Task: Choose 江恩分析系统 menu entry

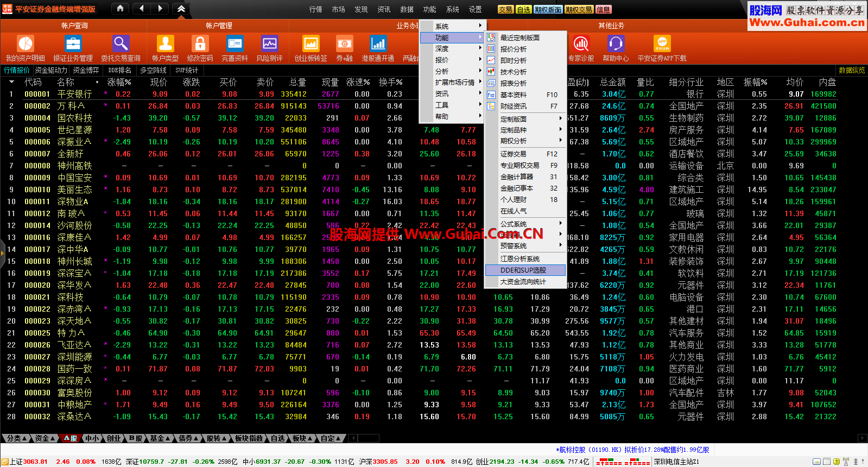Action: [x=525, y=258]
